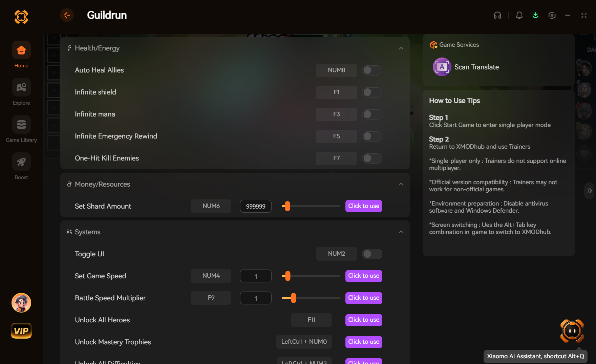Screen dimensions: 596x364
Task: Enable Infinite mana toggle
Action: [372, 114]
